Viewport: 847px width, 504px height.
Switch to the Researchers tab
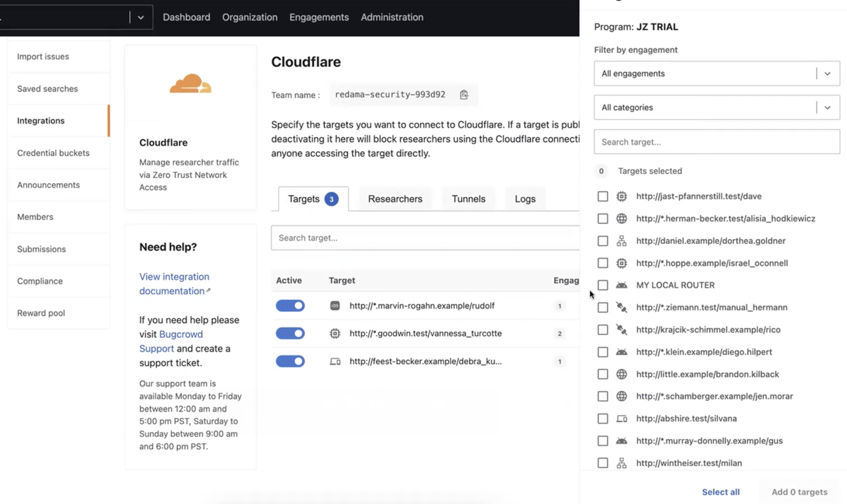tap(395, 199)
